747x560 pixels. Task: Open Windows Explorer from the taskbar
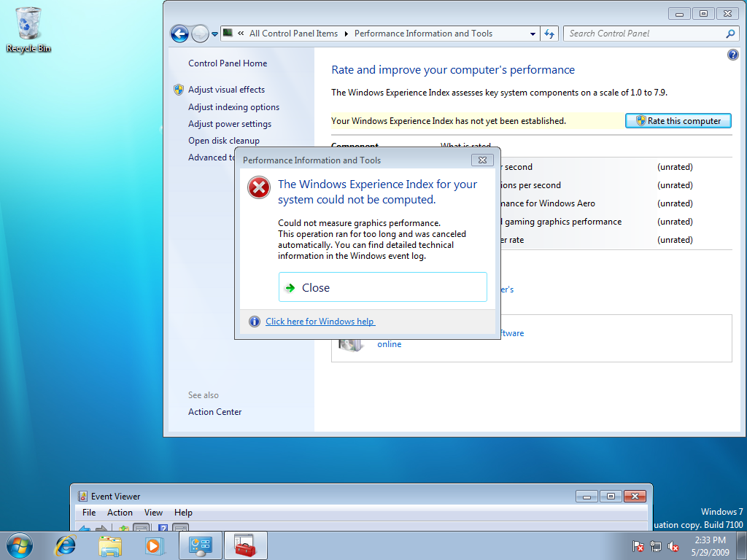click(x=109, y=545)
